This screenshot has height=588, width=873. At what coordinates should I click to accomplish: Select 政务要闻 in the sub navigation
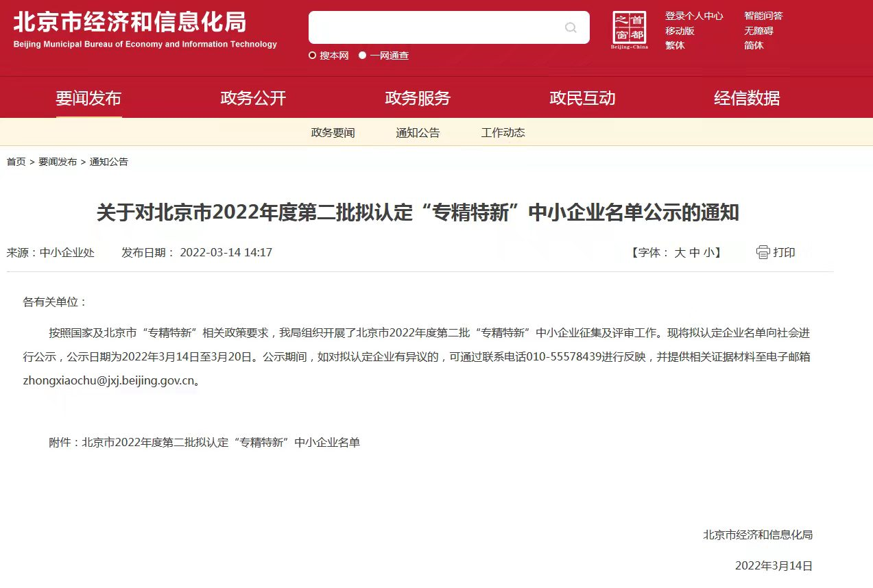pos(333,132)
